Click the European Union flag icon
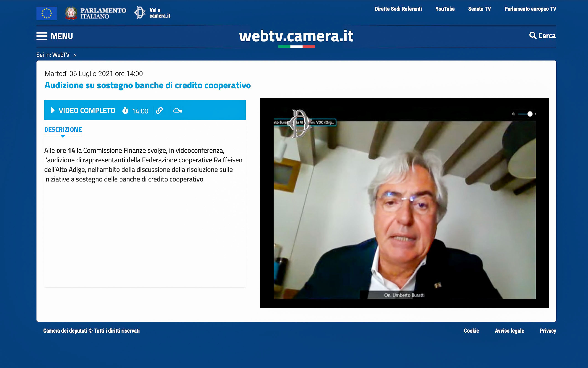Image resolution: width=588 pixels, height=368 pixels. (x=47, y=13)
